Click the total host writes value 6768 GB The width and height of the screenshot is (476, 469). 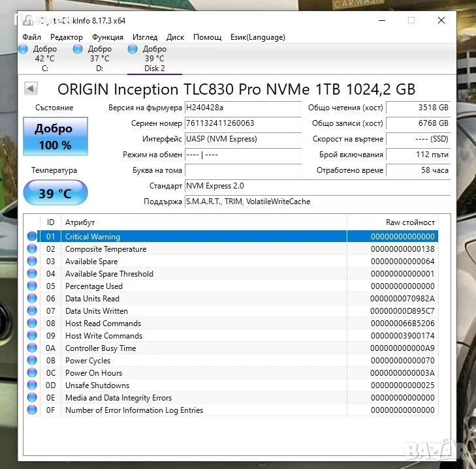[419, 123]
